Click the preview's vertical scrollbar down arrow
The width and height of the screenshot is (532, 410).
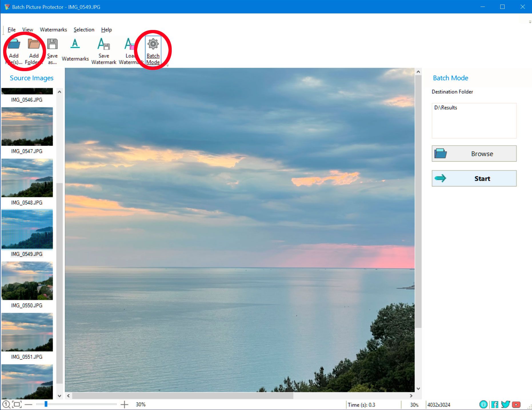point(418,389)
